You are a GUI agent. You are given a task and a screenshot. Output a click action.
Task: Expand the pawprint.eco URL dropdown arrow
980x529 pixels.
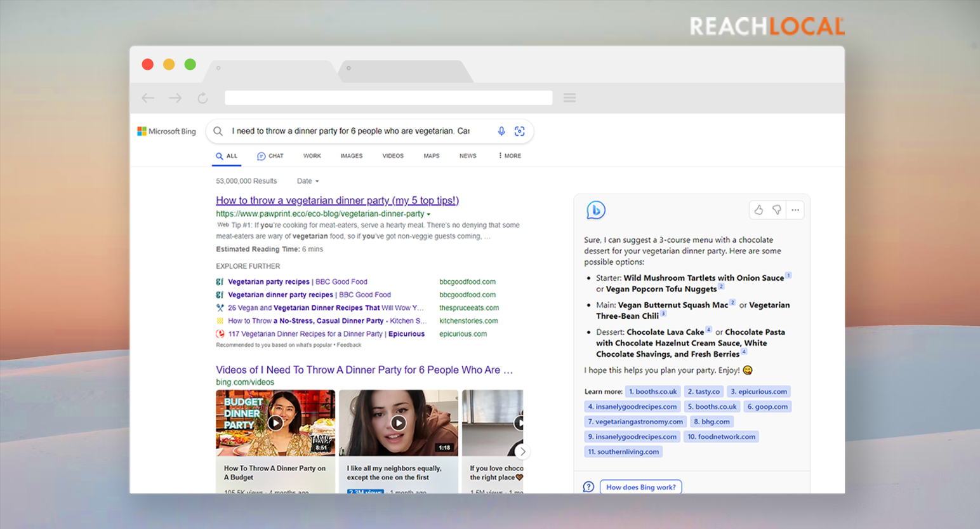428,215
